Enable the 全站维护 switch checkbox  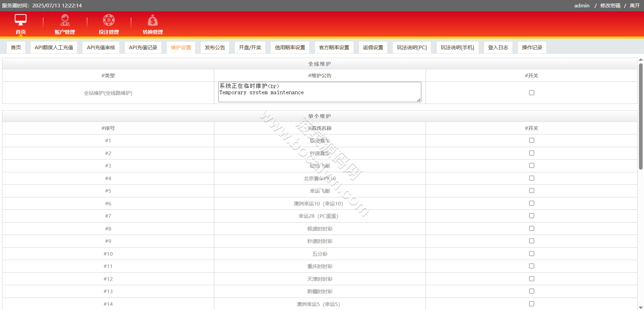[x=532, y=93]
